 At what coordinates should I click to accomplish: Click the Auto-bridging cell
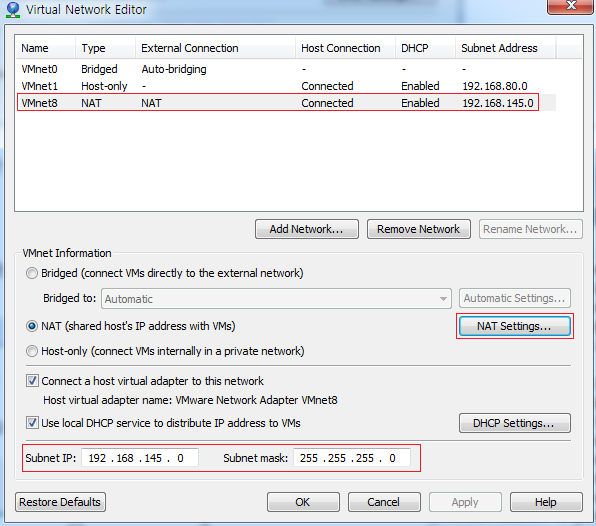coord(174,69)
